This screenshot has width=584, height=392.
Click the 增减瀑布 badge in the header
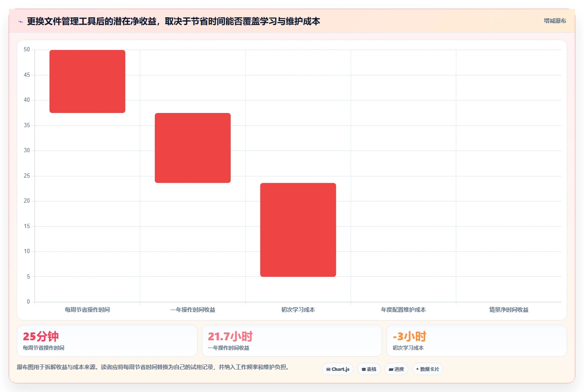[555, 21]
